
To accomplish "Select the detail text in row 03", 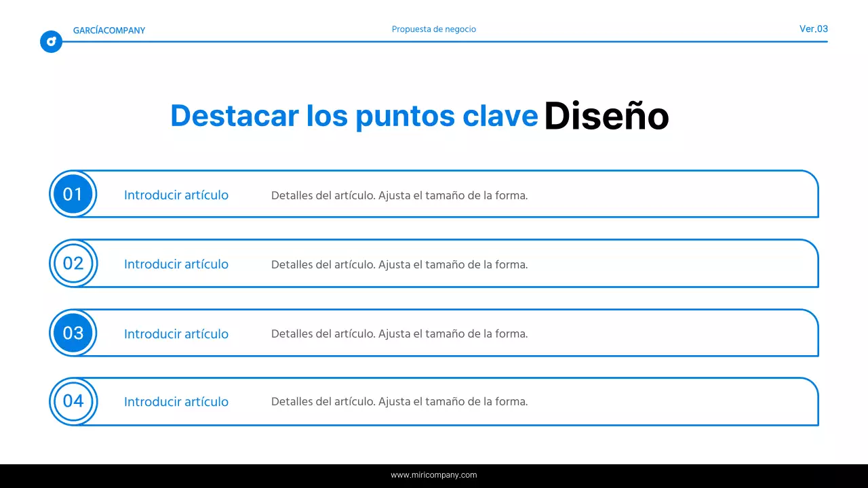I will (399, 333).
